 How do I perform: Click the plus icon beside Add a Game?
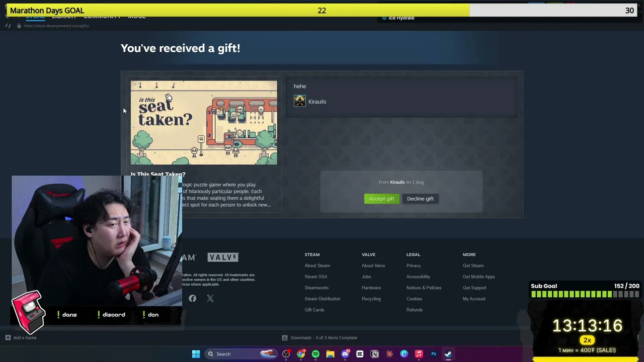8,338
